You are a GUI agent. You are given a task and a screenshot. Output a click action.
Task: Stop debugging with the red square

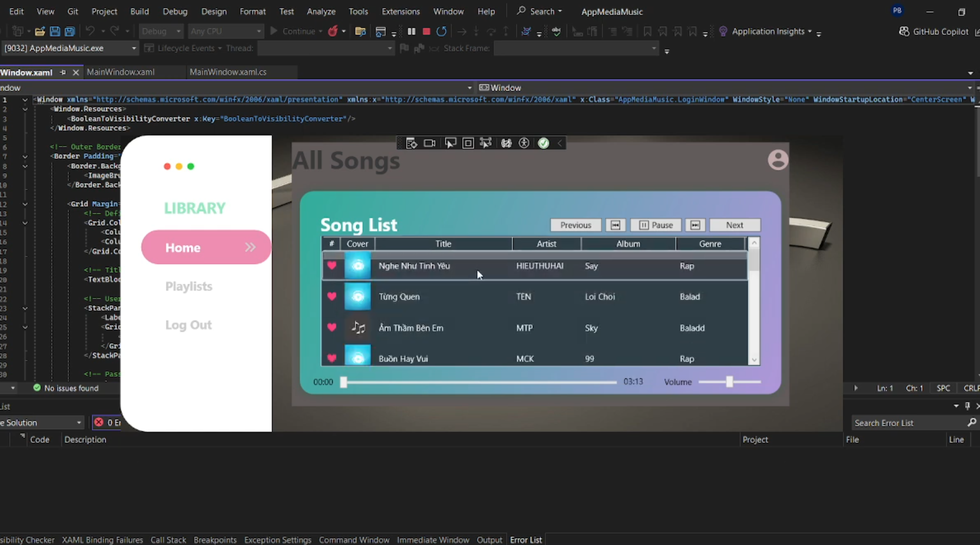pos(426,31)
